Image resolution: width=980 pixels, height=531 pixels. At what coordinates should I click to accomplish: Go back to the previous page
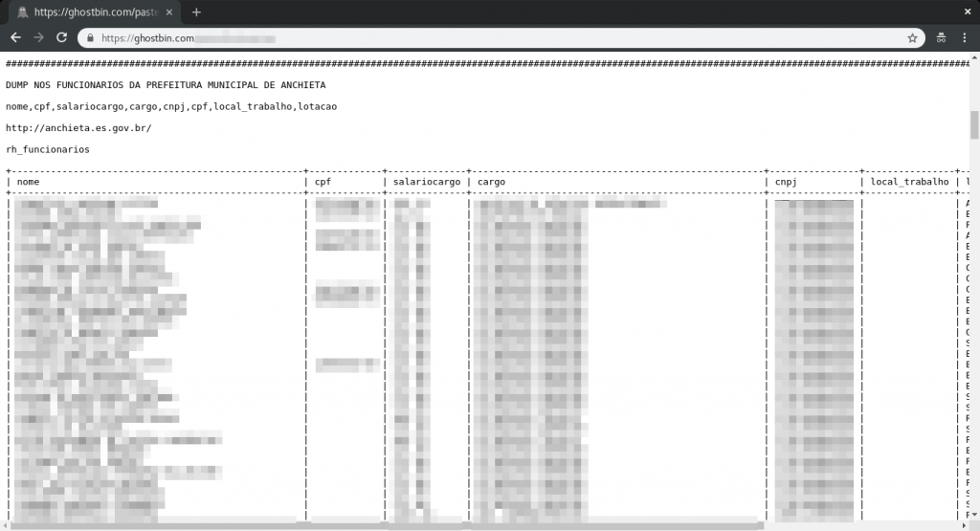coord(15,38)
